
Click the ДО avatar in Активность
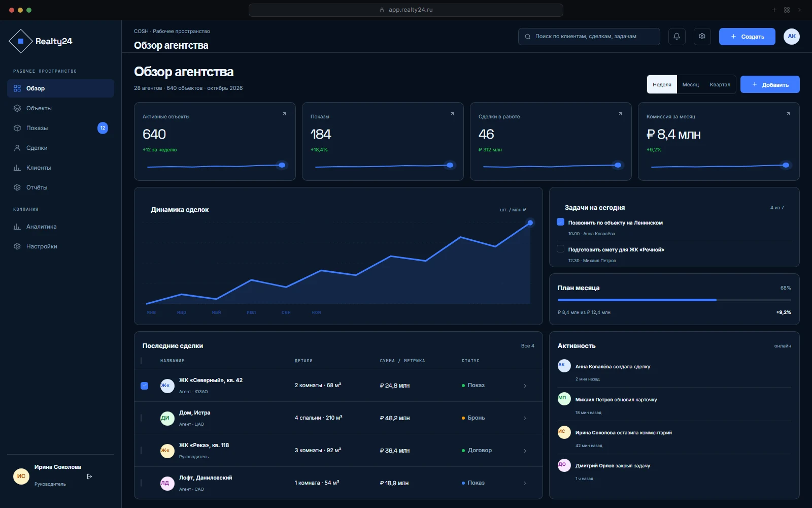[564, 465]
